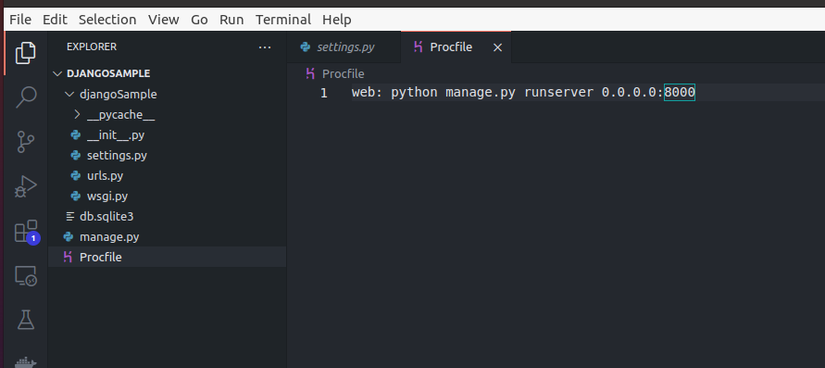Open the Terminal menu
The image size is (825, 368).
pos(283,19)
